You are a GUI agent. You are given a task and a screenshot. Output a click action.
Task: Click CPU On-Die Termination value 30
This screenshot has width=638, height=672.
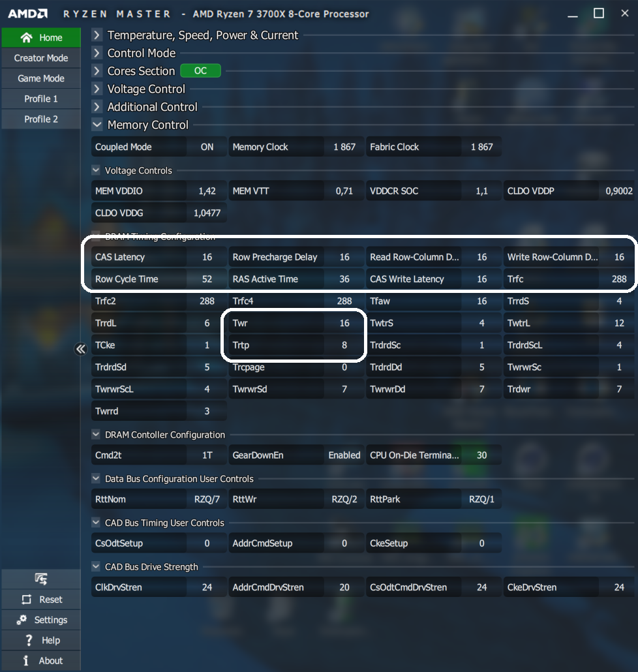(481, 455)
